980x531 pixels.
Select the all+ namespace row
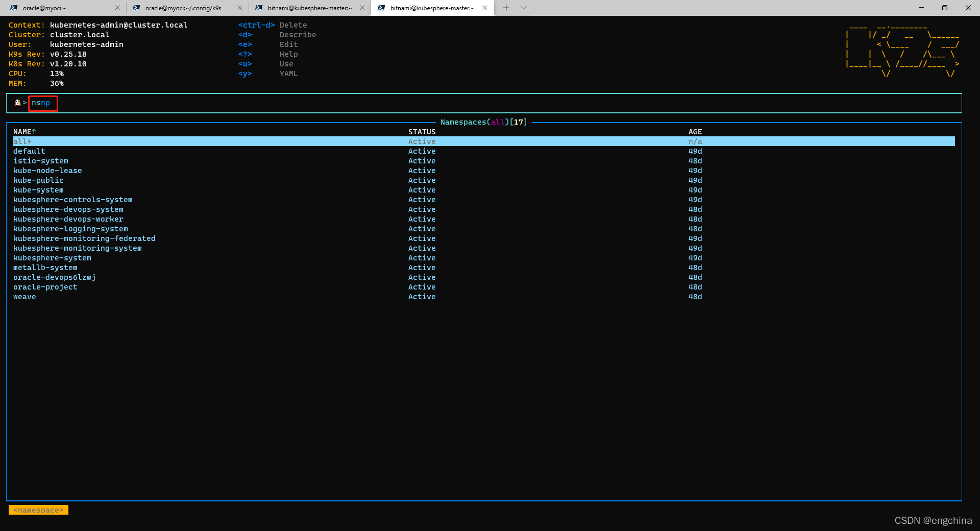(x=484, y=141)
